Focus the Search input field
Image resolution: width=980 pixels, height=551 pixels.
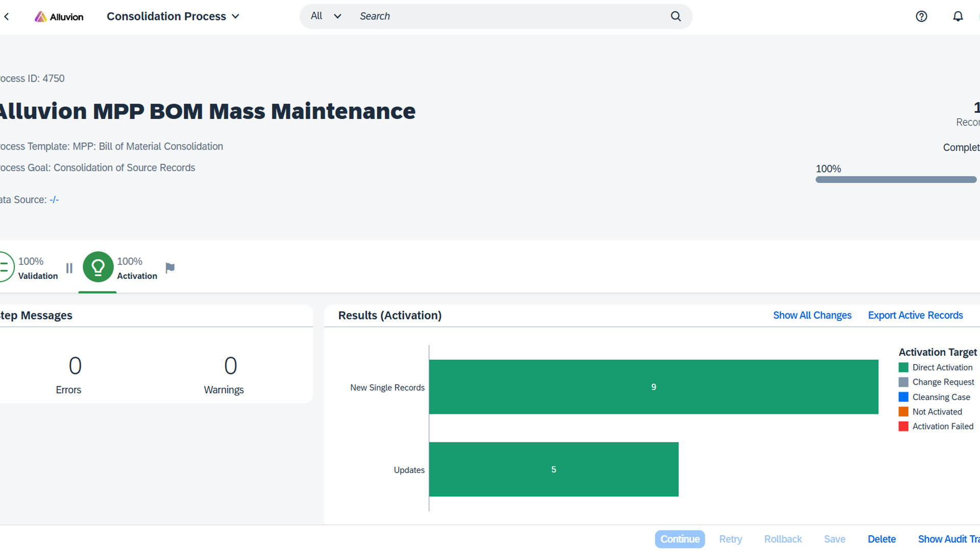point(510,16)
